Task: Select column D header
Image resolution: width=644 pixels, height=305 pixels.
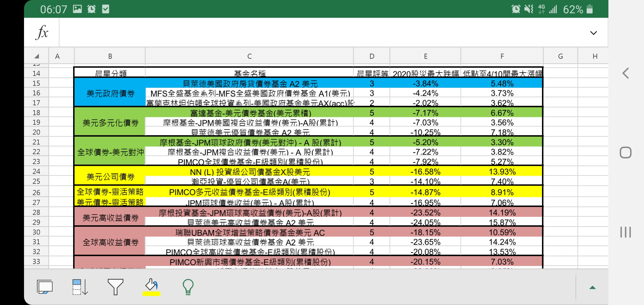Action: [371, 56]
